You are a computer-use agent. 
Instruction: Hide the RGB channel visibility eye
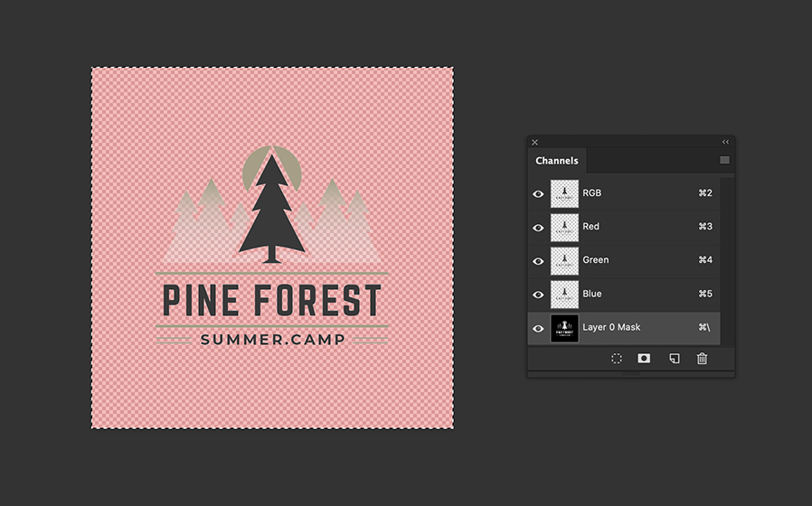pos(538,194)
